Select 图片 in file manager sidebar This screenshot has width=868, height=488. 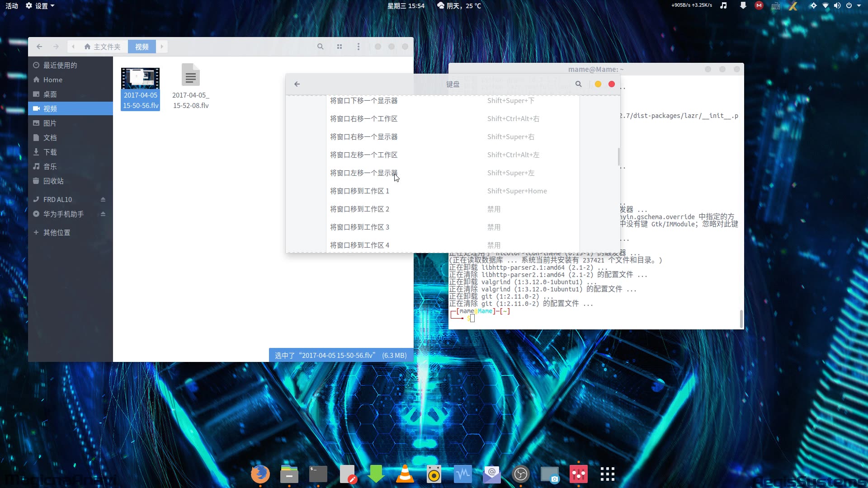point(71,123)
